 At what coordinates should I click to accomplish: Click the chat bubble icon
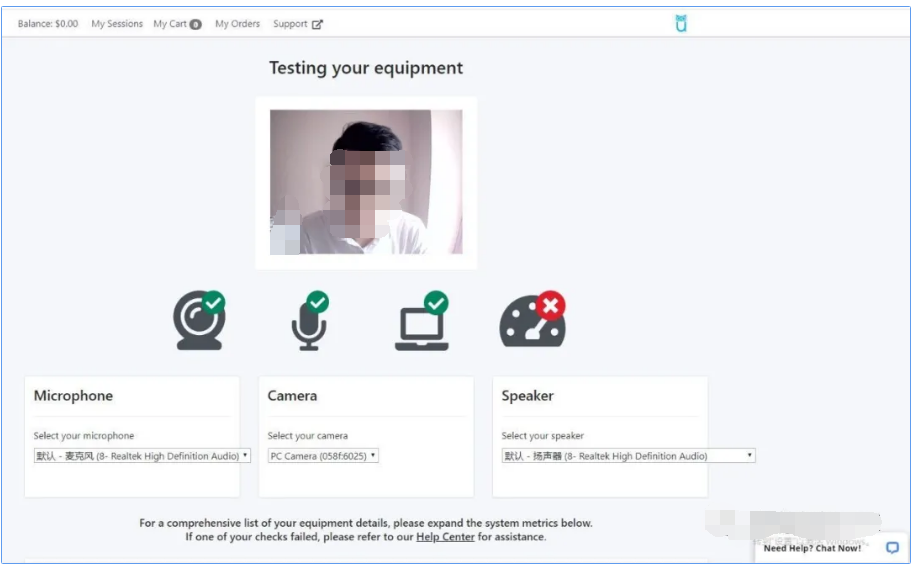coord(892,548)
